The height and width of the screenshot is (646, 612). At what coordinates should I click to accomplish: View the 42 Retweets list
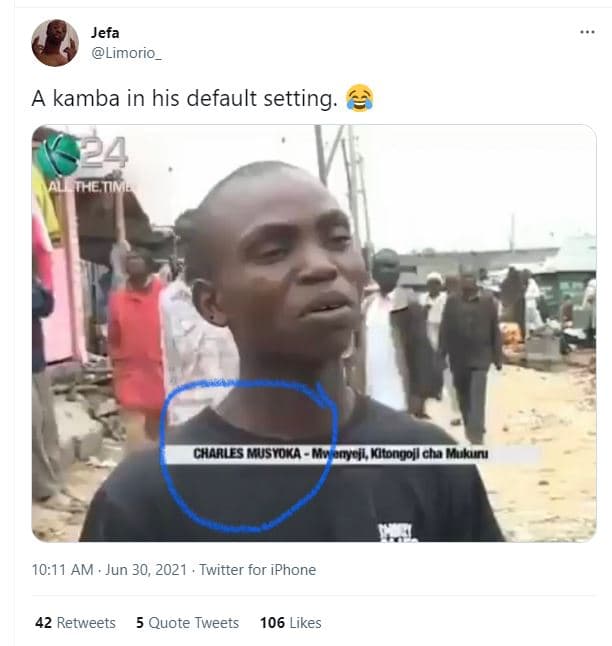pos(75,622)
